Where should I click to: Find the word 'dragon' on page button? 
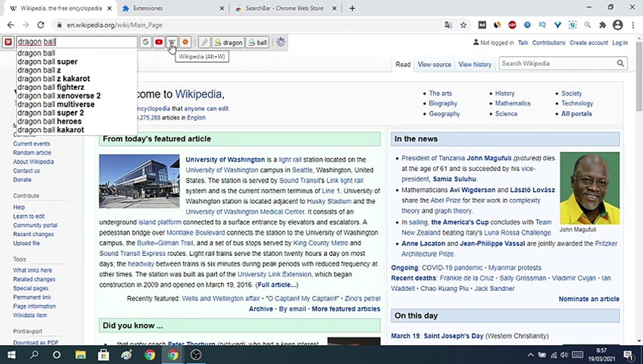pos(228,42)
